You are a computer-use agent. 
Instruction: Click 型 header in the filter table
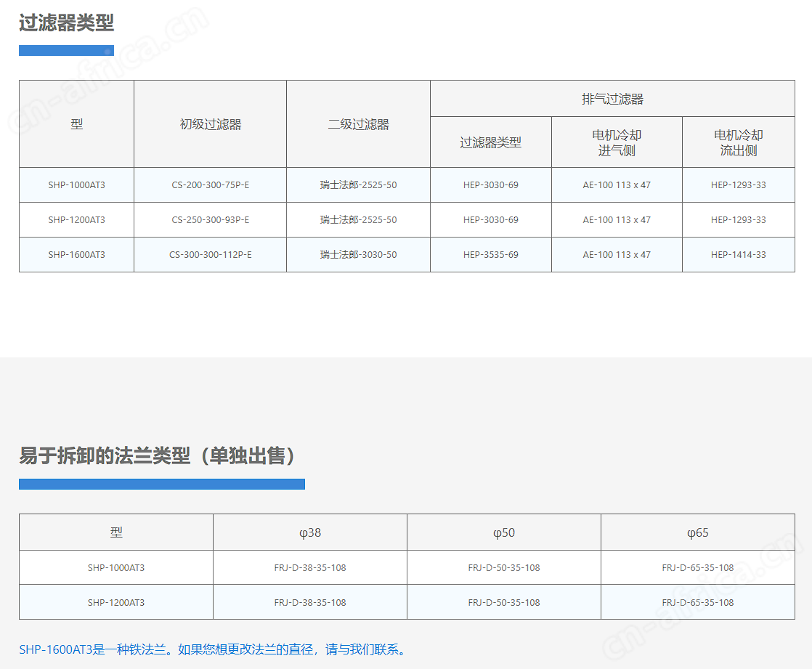coord(77,124)
